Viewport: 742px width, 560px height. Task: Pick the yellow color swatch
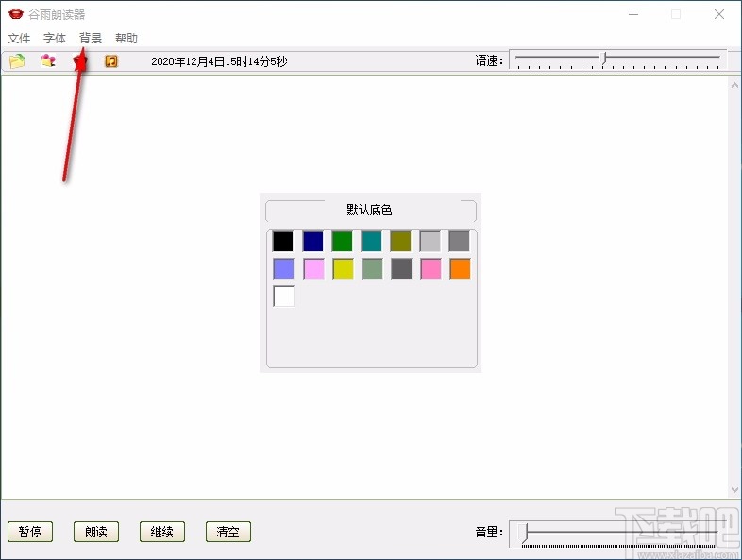tap(343, 269)
